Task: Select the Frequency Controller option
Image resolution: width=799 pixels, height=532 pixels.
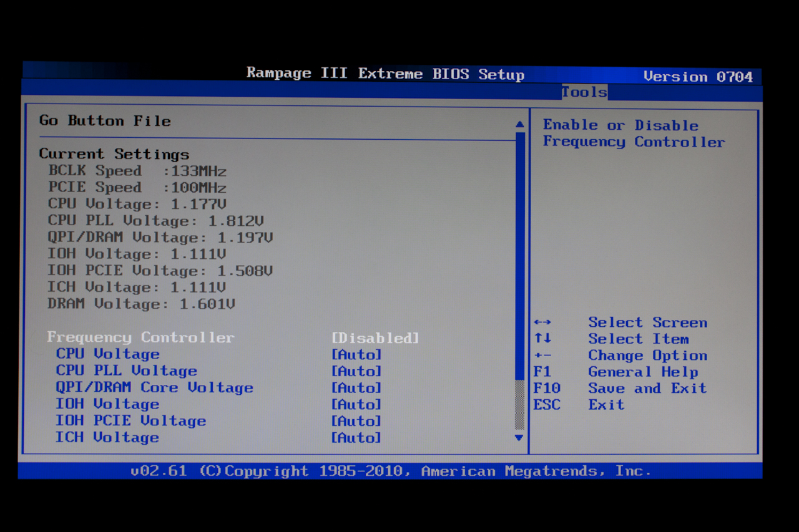Action: pyautogui.click(x=141, y=337)
